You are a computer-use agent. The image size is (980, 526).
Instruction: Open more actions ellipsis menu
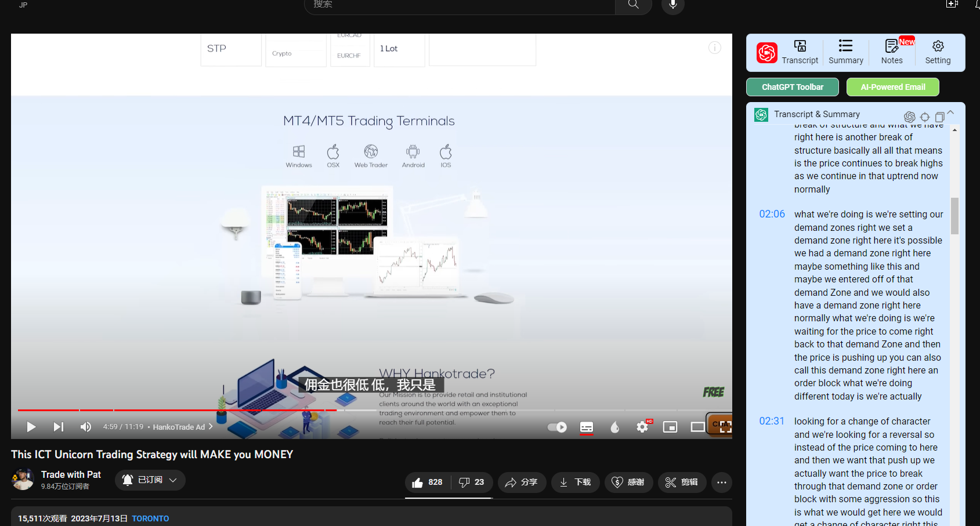pyautogui.click(x=722, y=482)
